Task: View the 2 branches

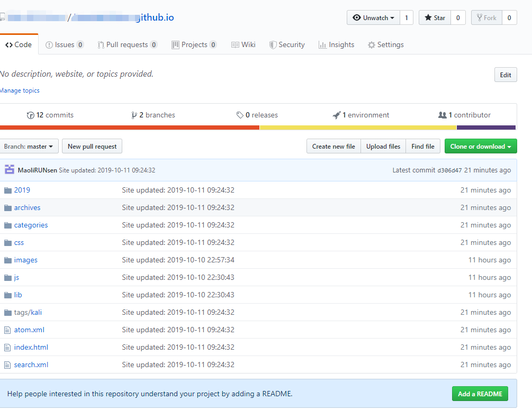Action: 153,115
